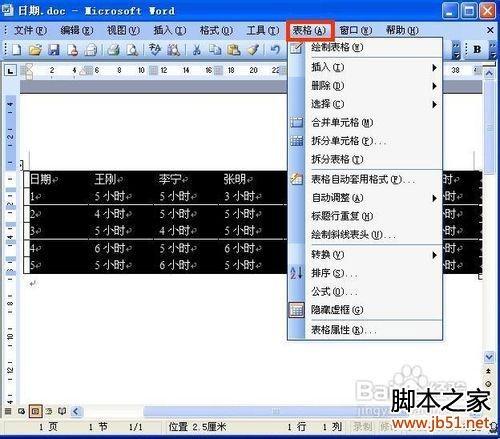Expand the 转换(V) submenu
This screenshot has height=439, width=500.
[365, 255]
